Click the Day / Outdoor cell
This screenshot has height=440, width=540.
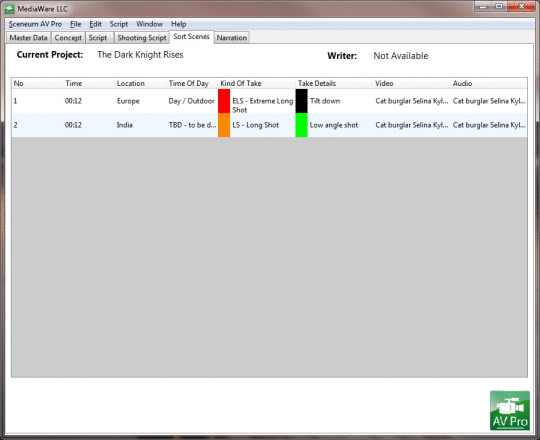pos(191,101)
